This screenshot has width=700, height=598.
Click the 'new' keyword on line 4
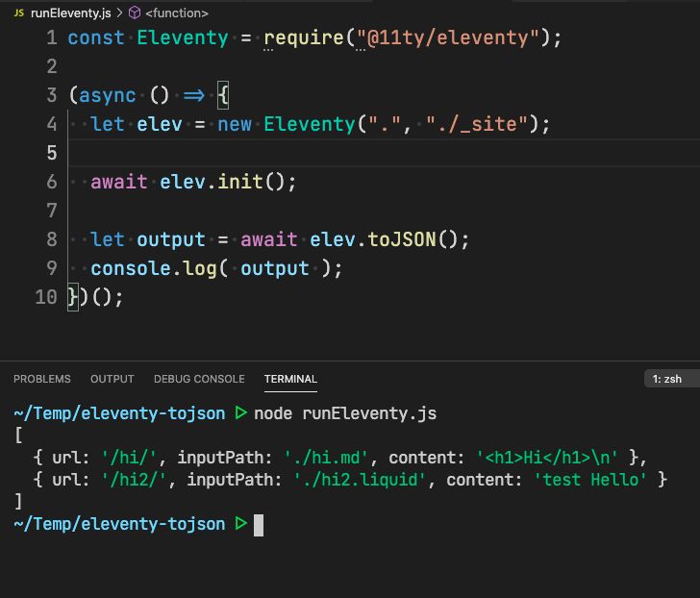pos(235,124)
